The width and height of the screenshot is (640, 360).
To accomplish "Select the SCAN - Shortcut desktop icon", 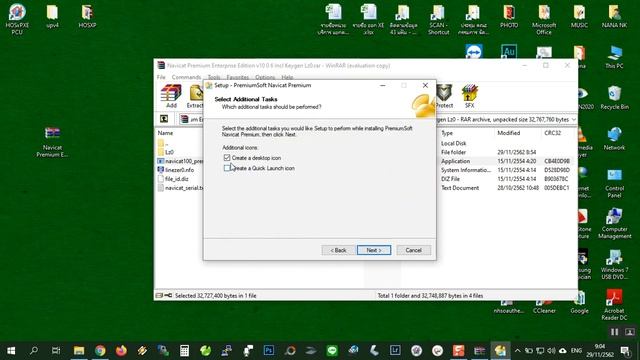I will 438,19.
